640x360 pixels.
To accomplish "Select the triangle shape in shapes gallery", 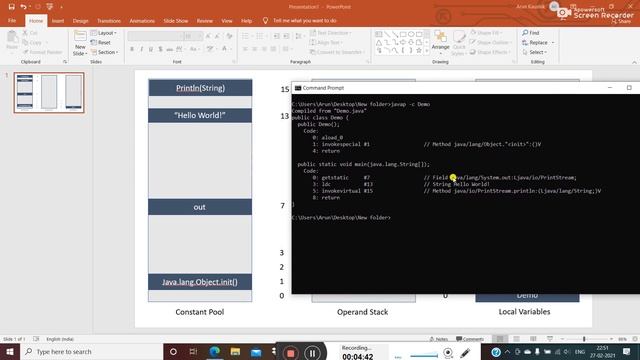I will pyautogui.click(x=379, y=42).
